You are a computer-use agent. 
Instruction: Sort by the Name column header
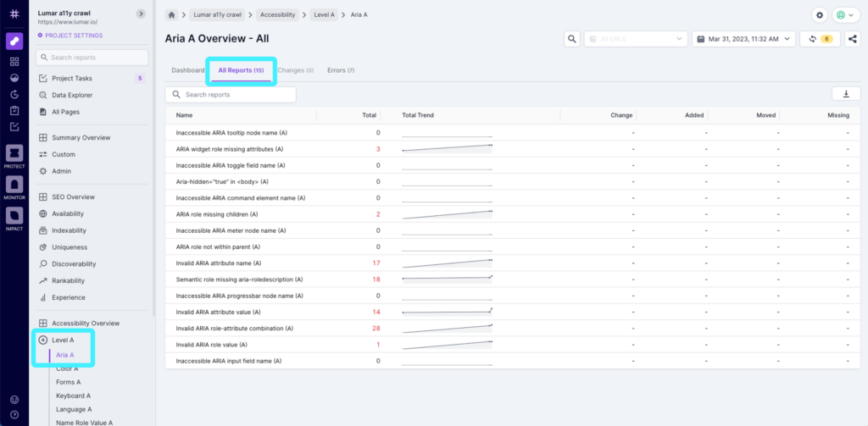tap(184, 115)
